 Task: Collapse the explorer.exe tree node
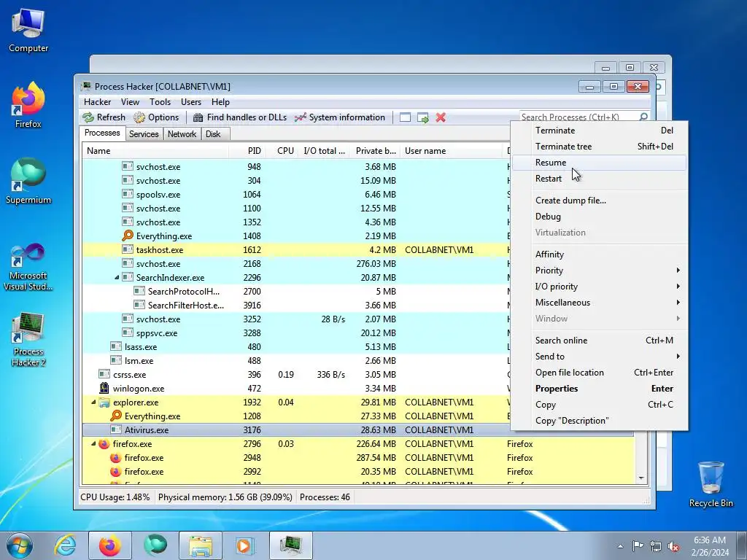click(94, 402)
